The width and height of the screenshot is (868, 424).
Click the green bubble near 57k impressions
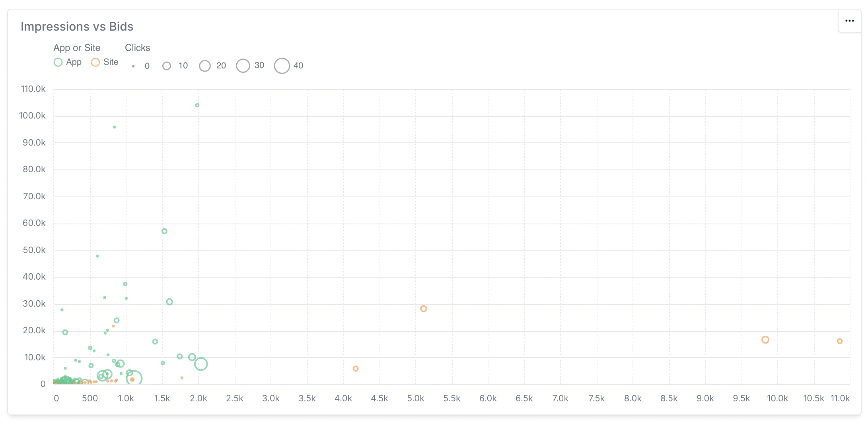[164, 231]
